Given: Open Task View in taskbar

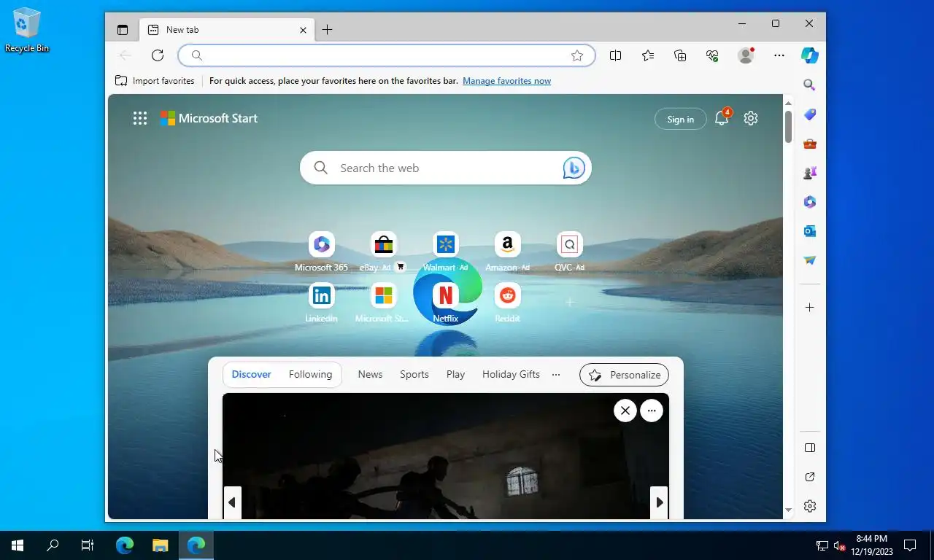Looking at the screenshot, I should (88, 545).
